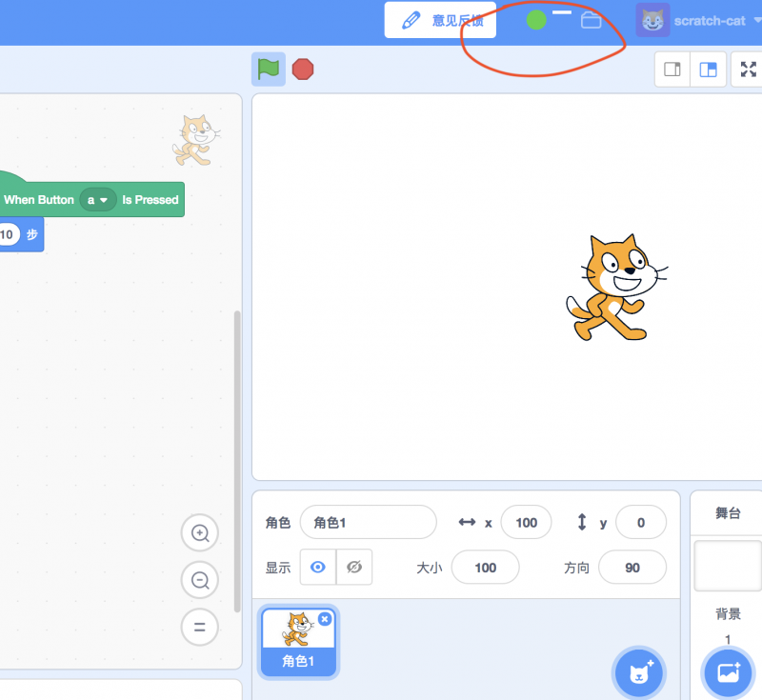The image size is (762, 700).
Task: Click the workspace vertical scrollbar
Action: click(x=237, y=462)
